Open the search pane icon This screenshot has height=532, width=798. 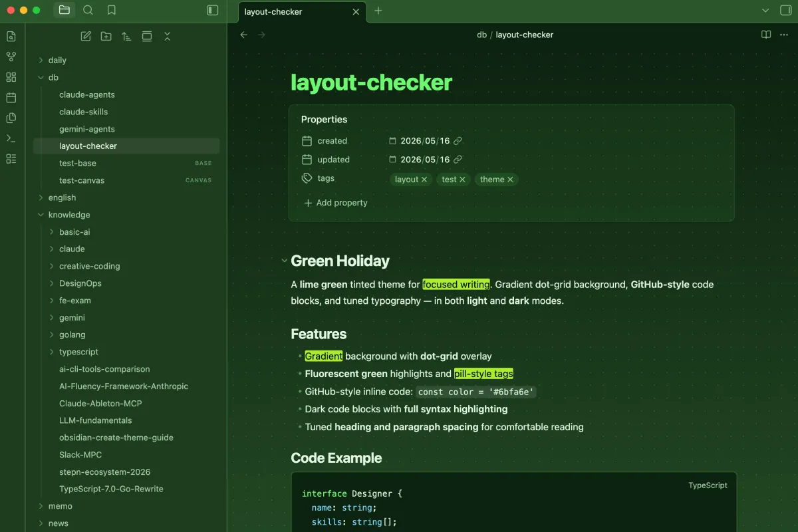[x=88, y=10]
